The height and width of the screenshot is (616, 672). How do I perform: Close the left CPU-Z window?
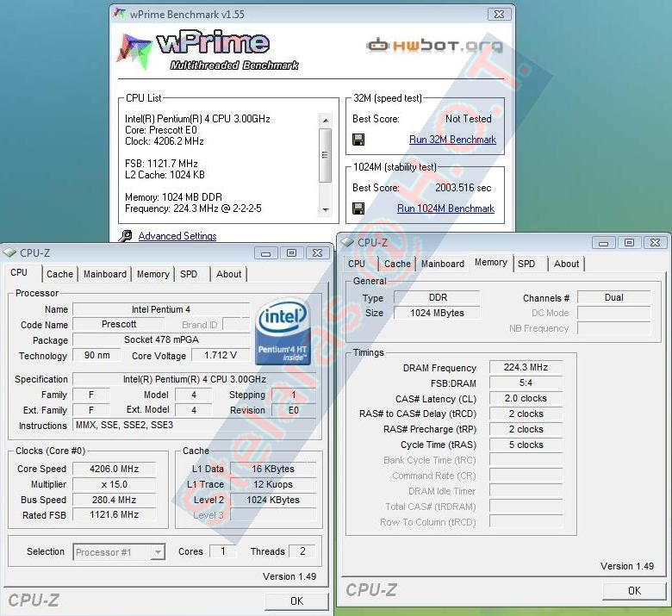(317, 253)
